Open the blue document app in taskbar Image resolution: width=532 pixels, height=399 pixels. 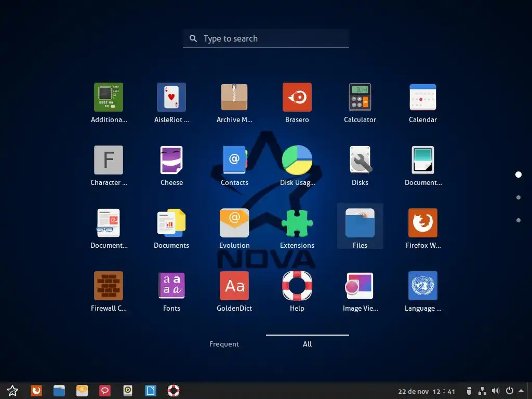(151, 391)
